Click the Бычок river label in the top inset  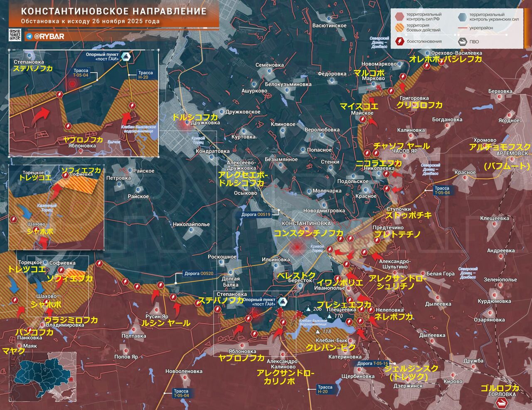pos(114,142)
